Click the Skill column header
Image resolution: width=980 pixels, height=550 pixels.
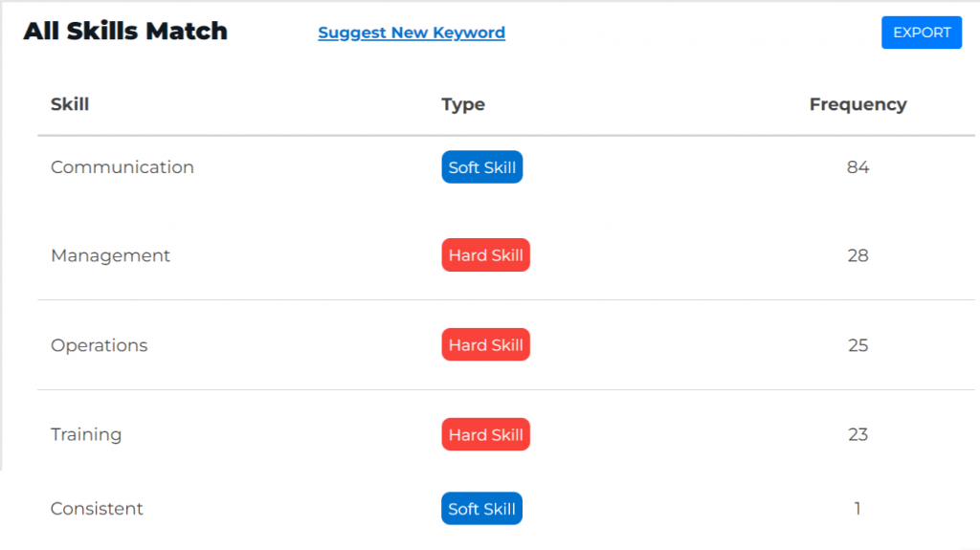(70, 104)
